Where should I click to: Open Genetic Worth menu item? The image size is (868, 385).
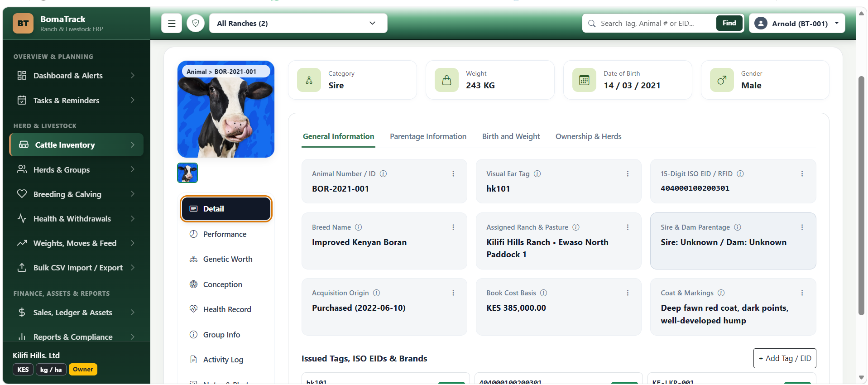click(x=225, y=259)
